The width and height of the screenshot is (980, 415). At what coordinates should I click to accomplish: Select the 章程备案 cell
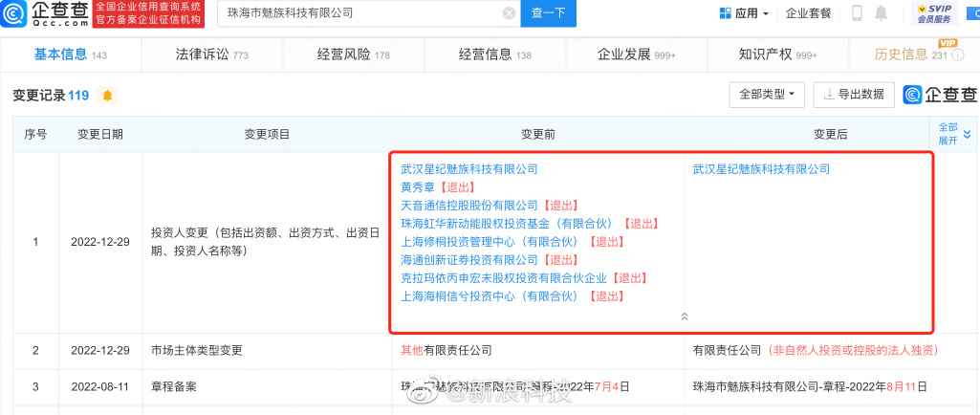[x=267, y=387]
